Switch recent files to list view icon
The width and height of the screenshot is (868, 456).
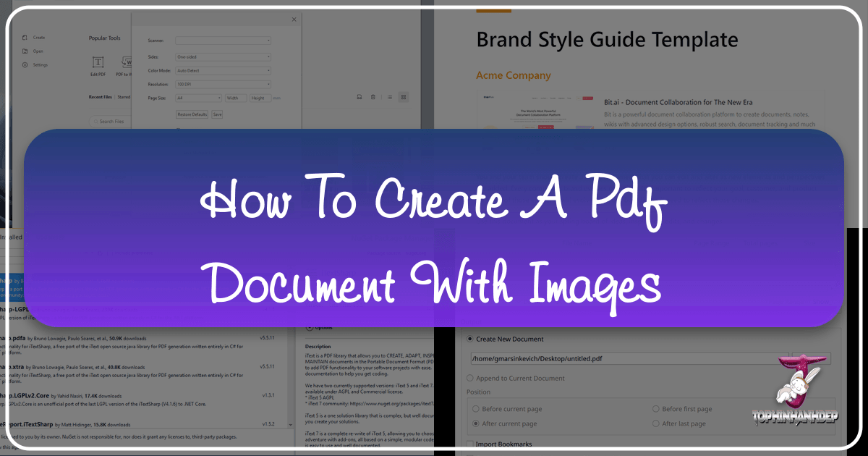(x=389, y=97)
